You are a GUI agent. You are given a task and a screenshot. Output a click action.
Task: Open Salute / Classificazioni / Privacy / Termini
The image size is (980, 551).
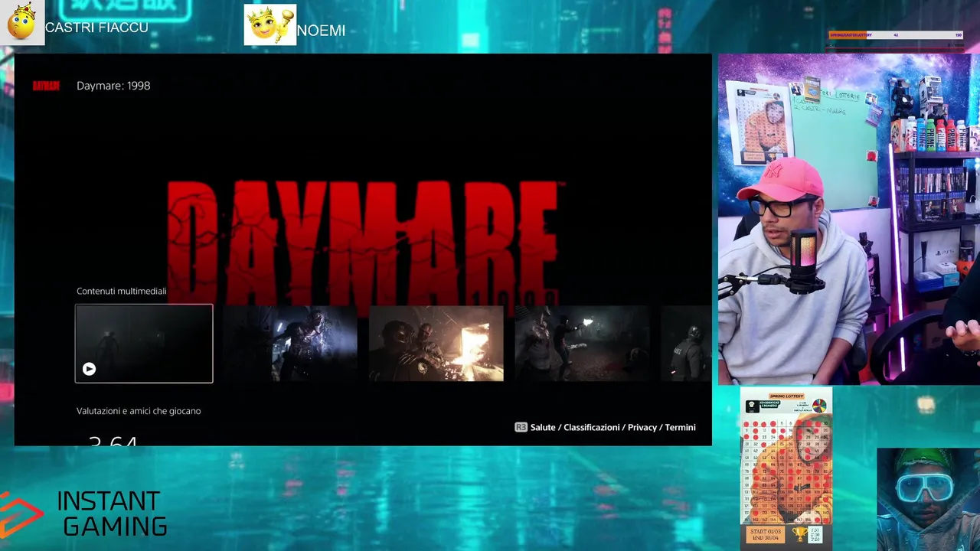point(612,427)
